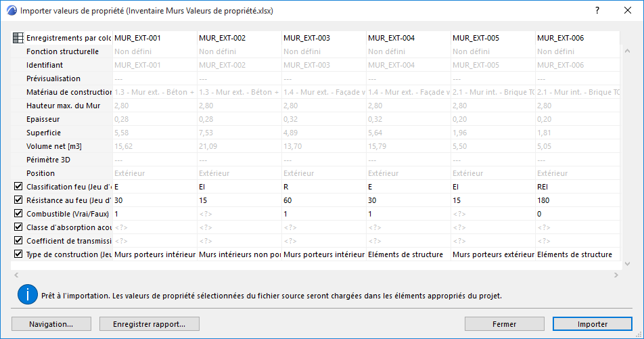Image resolution: width=644 pixels, height=339 pixels.
Task: Select the Hauteur max. du Mur label
Action: (64, 106)
